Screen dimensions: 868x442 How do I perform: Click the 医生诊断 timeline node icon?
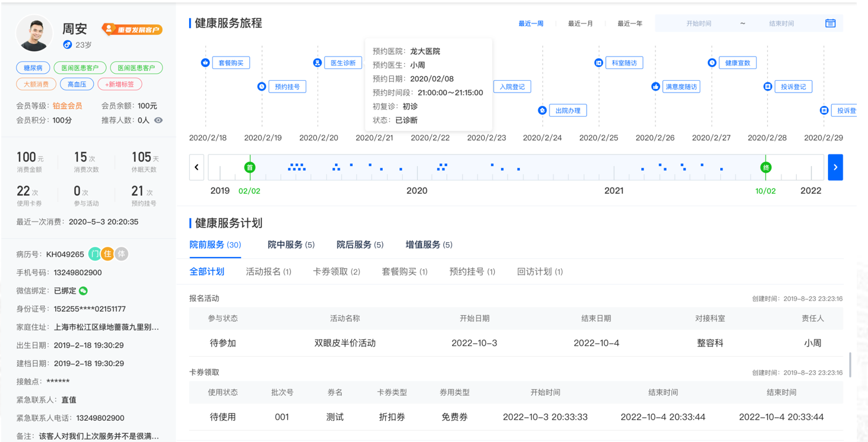coord(317,62)
